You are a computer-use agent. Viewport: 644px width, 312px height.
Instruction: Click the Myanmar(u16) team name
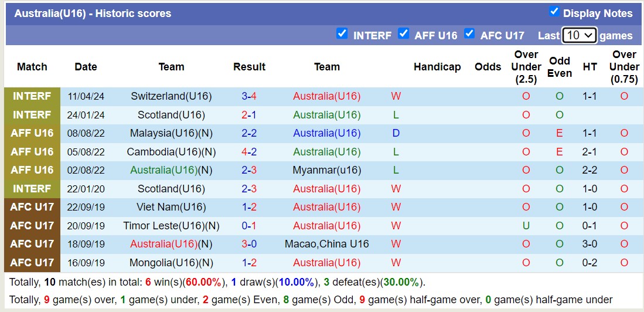[326, 170]
